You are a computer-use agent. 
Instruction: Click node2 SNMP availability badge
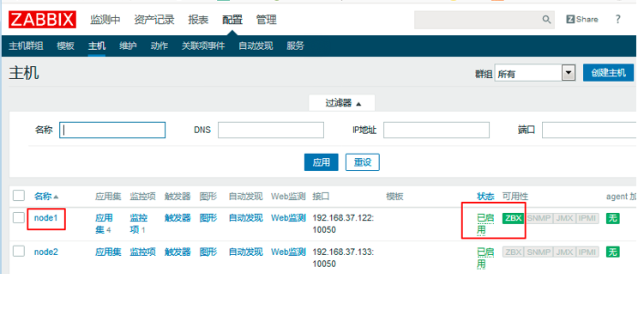pos(539,252)
